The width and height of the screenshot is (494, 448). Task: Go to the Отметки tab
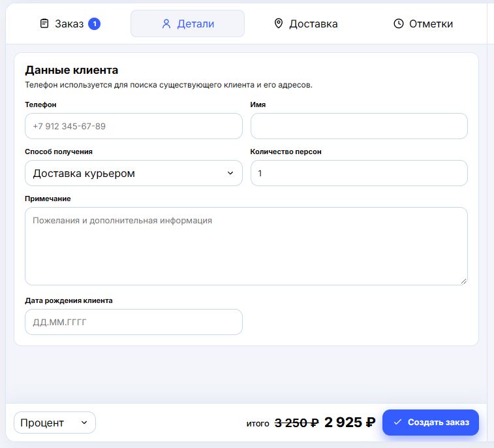point(423,24)
